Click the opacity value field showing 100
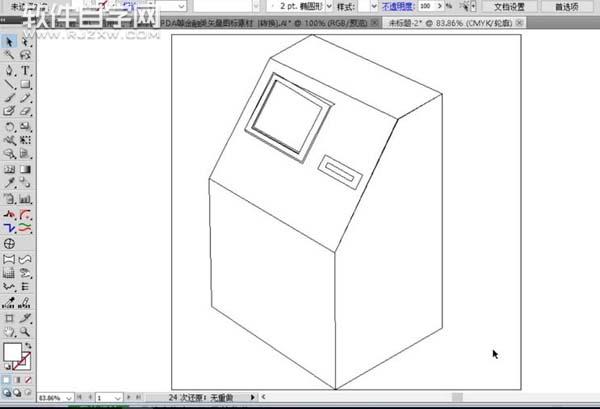The width and height of the screenshot is (600, 409). click(426, 6)
